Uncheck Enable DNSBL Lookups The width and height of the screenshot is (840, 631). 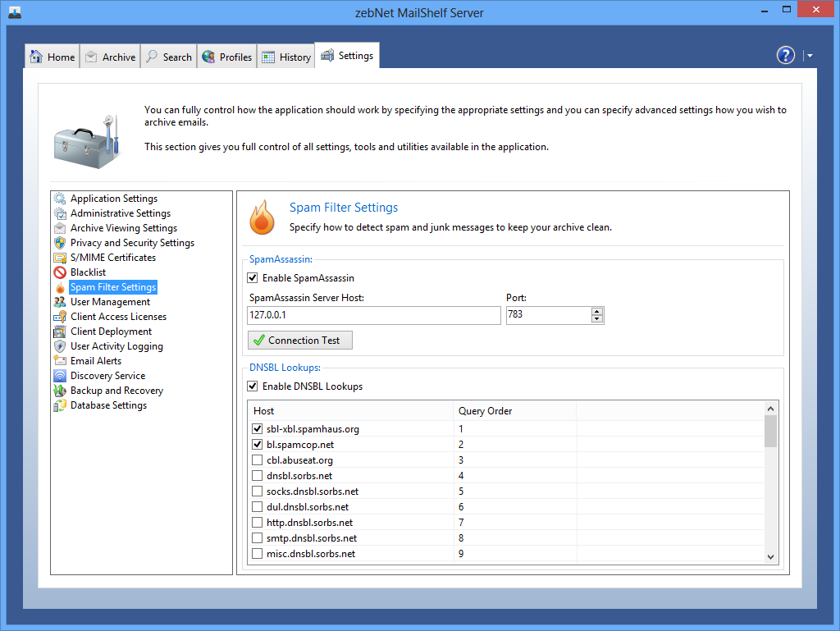tap(253, 386)
